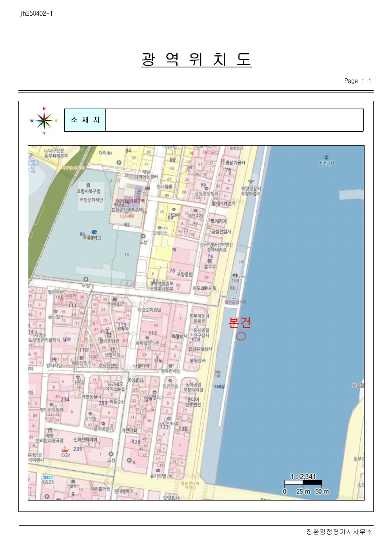Click the 'Page : 1' indicator
The image size is (392, 555).
tap(358, 81)
